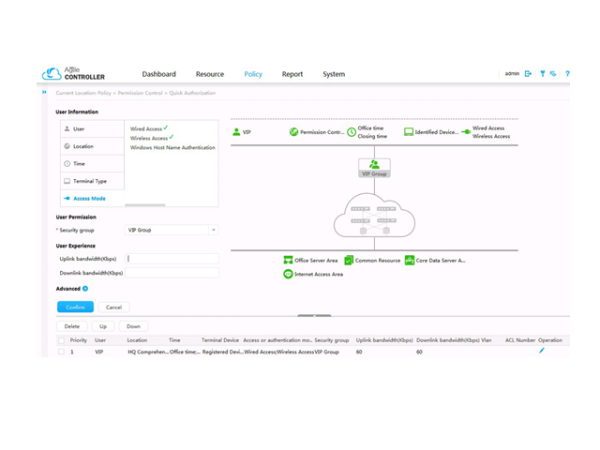Click the icon left of the help icon
Viewport: 600px width, 450px height.
(x=553, y=73)
